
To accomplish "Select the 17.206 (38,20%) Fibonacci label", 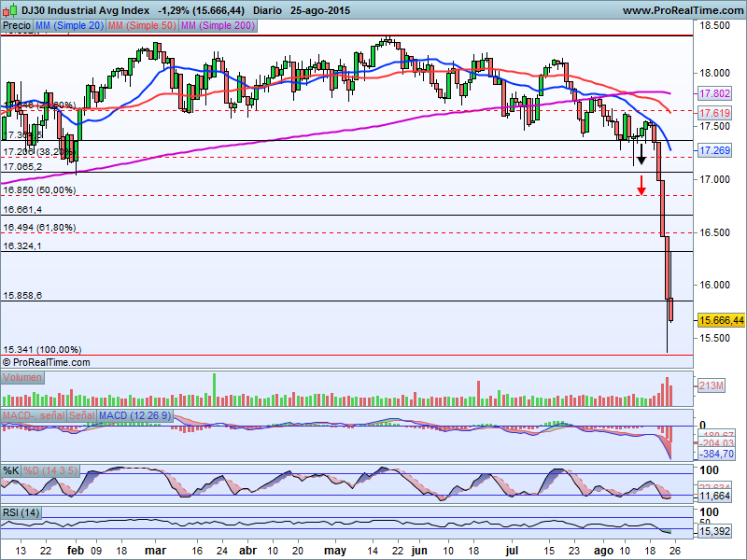I will (x=39, y=152).
